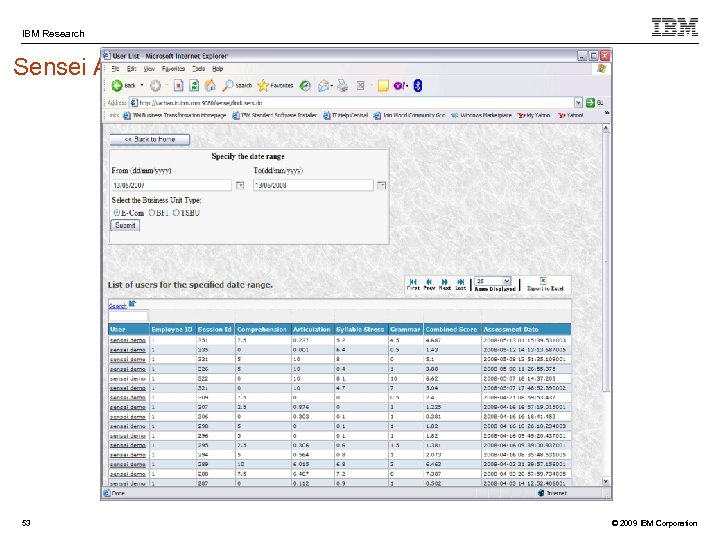The height and width of the screenshot is (540, 720).
Task: Go to Last page of results
Action: pyautogui.click(x=461, y=284)
